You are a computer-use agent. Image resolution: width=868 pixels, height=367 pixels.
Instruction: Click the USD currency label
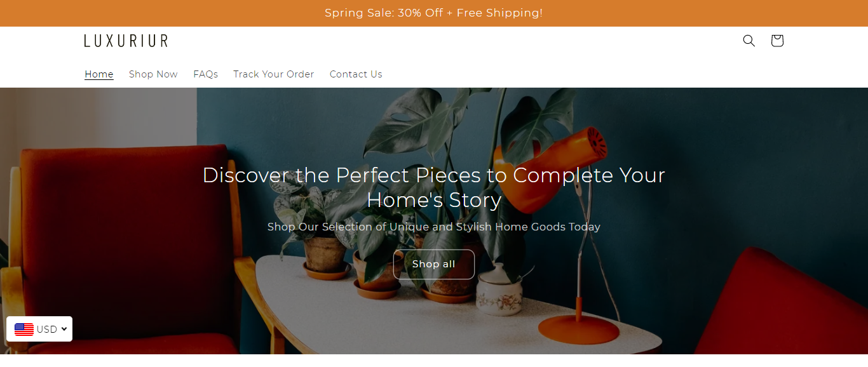click(x=46, y=329)
